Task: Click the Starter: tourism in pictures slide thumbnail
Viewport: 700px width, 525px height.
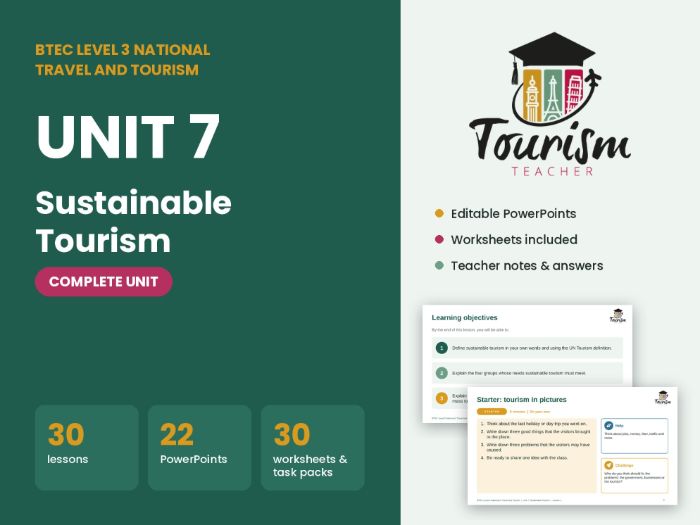Action: point(572,446)
